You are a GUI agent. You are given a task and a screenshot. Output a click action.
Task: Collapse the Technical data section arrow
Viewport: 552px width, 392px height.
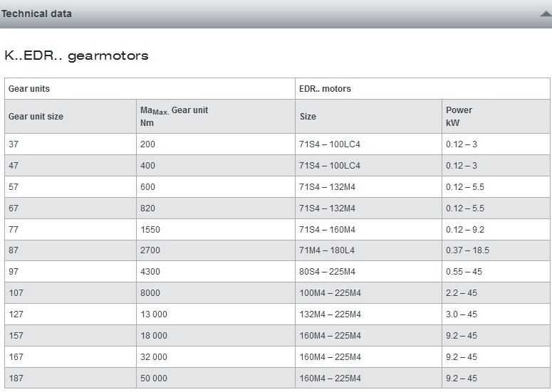coord(546,14)
